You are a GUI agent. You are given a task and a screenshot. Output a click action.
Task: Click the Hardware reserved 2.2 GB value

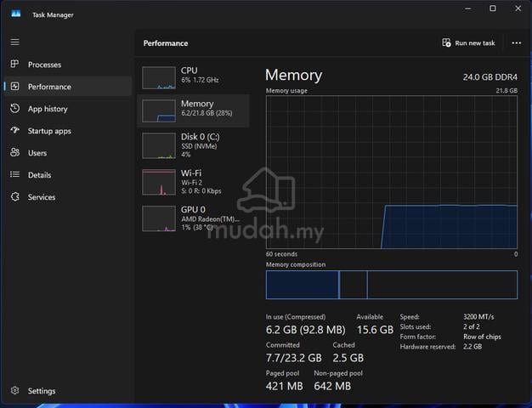[x=473, y=347]
